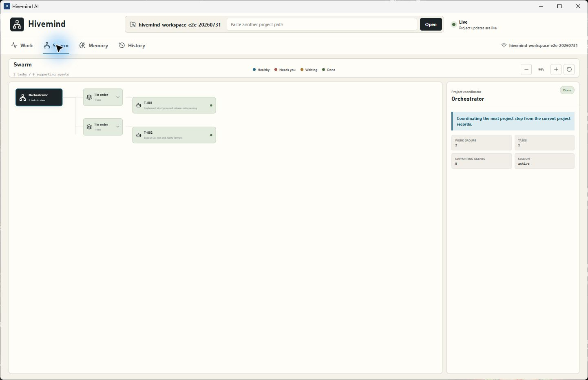This screenshot has width=588, height=380.
Task: Click the Hivemind logo icon in header
Action: click(x=17, y=24)
